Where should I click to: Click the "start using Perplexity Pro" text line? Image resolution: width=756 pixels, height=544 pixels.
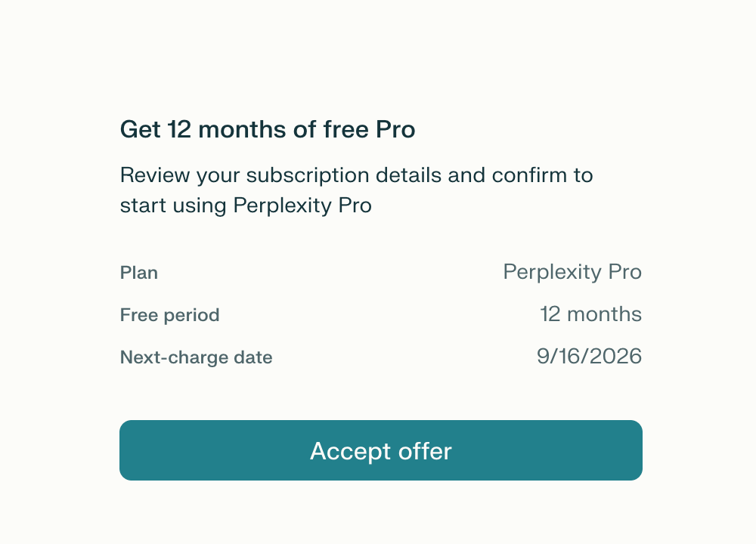click(246, 206)
